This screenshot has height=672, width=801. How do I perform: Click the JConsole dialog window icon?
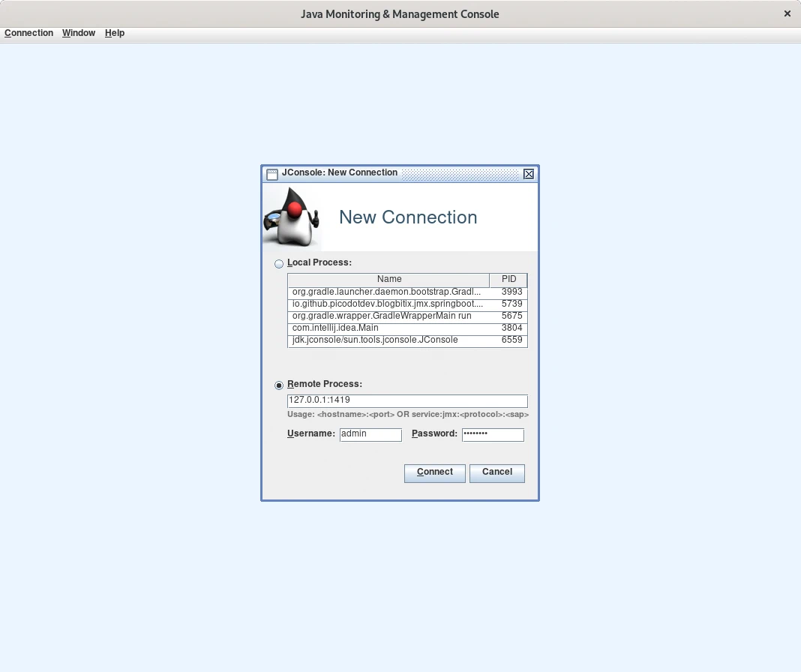pos(272,173)
